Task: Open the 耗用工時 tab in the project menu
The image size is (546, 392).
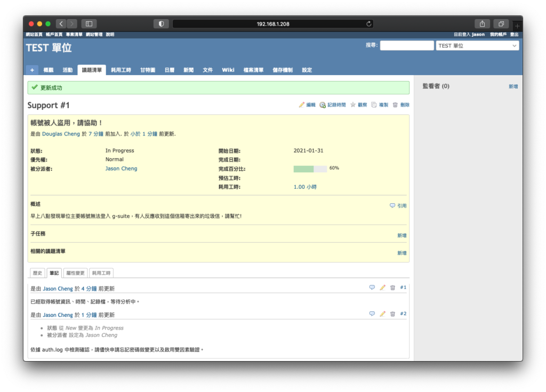Action: point(121,70)
